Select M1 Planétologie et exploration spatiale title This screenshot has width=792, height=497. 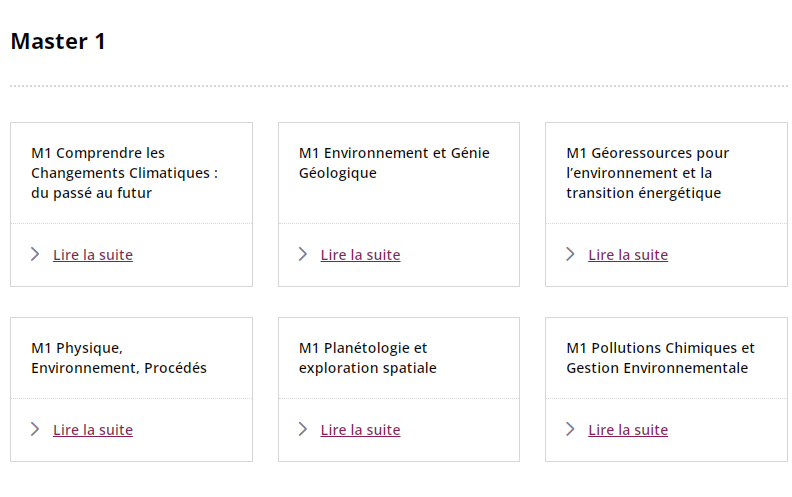(x=367, y=358)
